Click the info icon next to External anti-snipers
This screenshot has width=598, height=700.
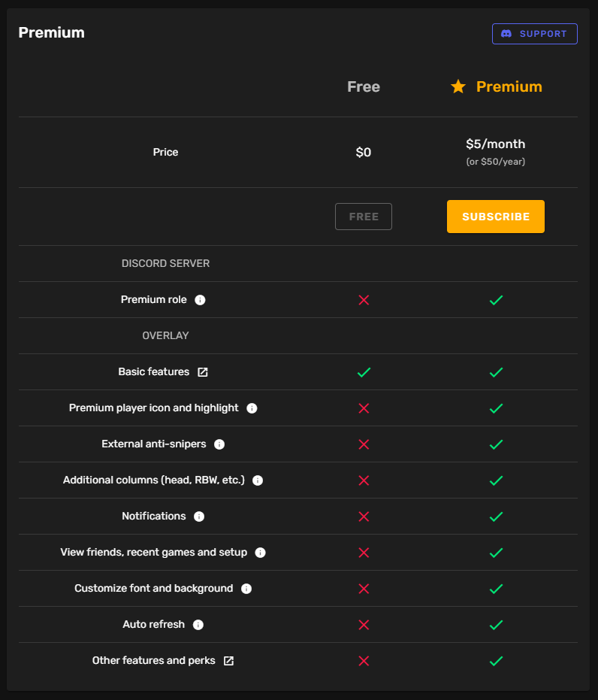point(219,444)
